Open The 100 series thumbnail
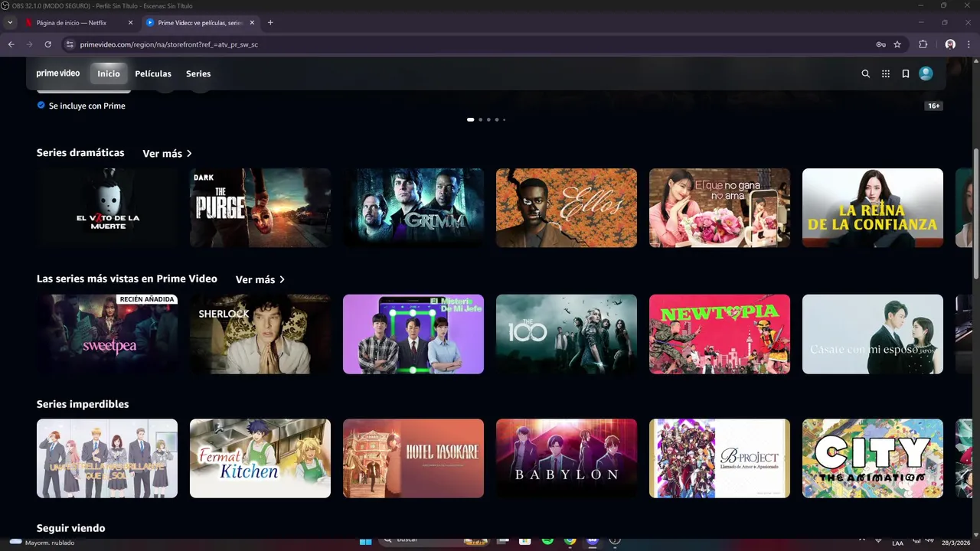Image resolution: width=980 pixels, height=551 pixels. pyautogui.click(x=567, y=334)
